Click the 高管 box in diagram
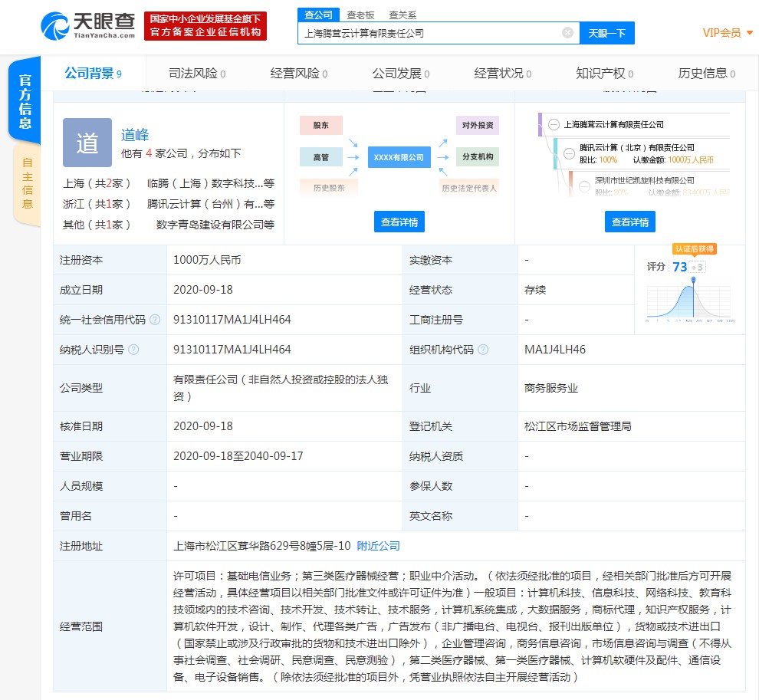Screen dimensions: 759x700 321,157
